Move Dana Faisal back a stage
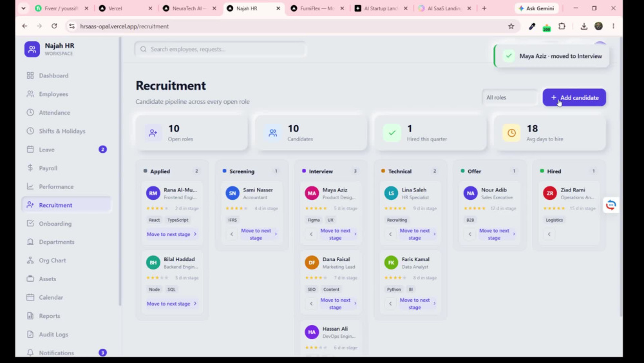Image resolution: width=644 pixels, height=363 pixels. [x=311, y=304]
